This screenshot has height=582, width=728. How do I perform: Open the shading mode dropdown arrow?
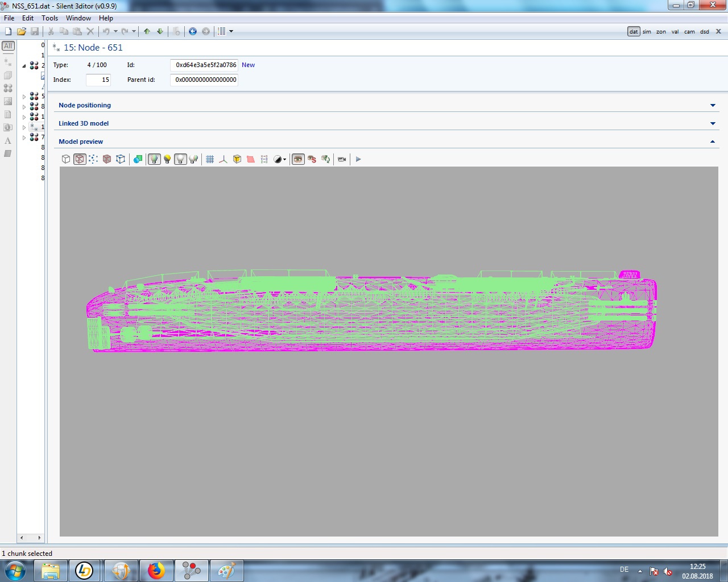pos(284,160)
